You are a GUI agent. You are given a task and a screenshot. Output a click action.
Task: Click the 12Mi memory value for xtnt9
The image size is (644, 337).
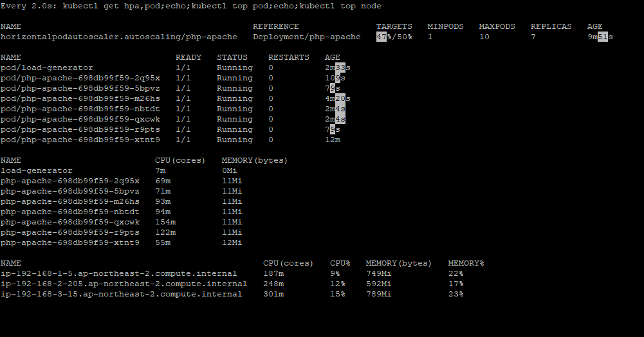[232, 242]
